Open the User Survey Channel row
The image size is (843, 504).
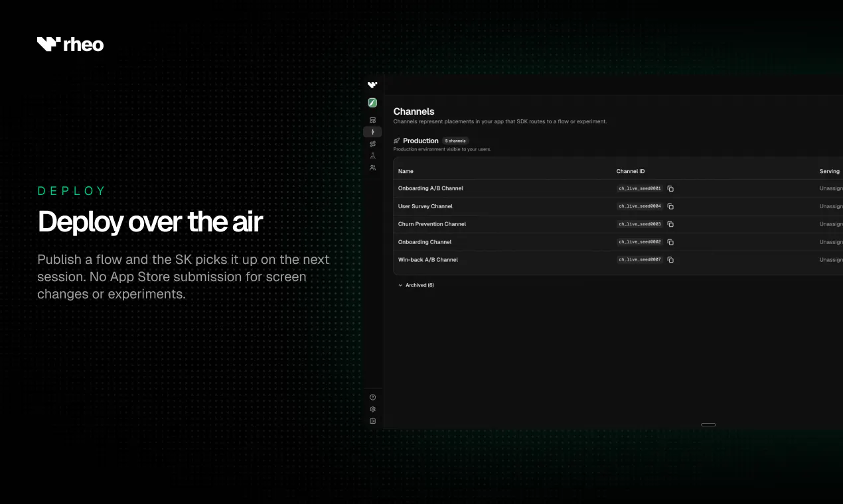(618, 206)
